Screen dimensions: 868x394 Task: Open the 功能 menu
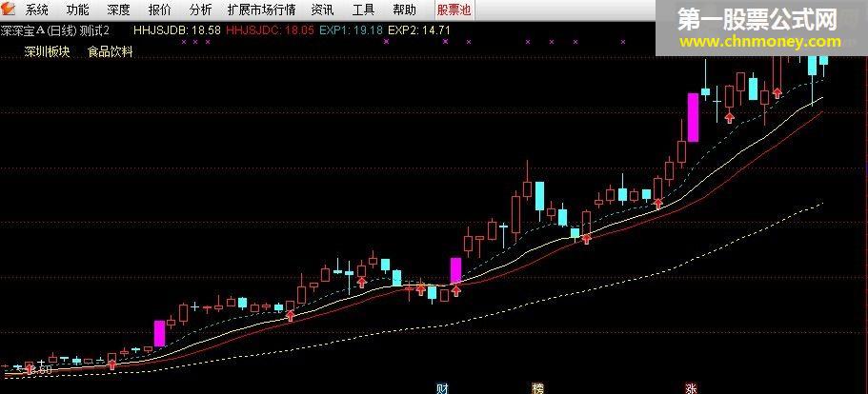coord(77,10)
